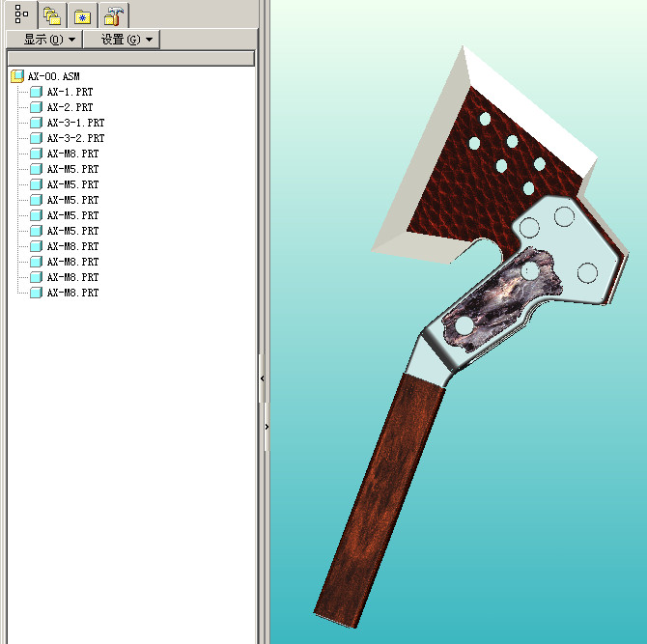This screenshot has height=644, width=647.
Task: Select the first AX-M5.PRT entry
Action: point(72,169)
